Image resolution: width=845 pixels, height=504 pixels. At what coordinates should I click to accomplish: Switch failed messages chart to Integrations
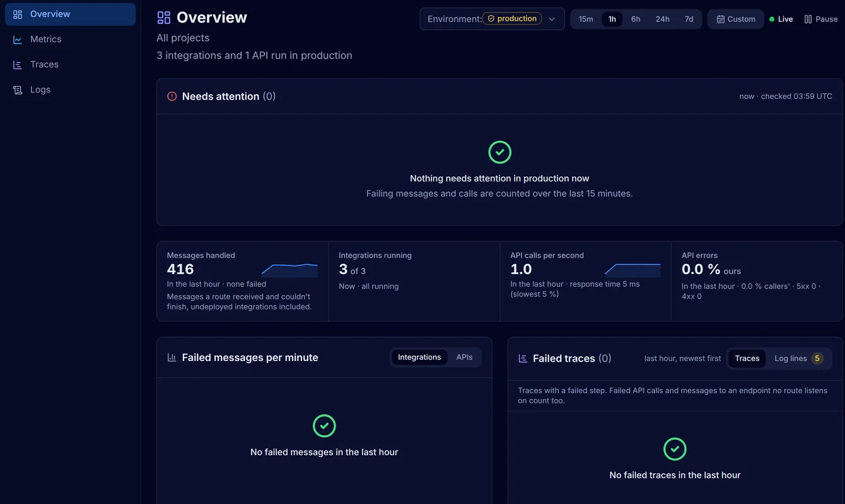pyautogui.click(x=419, y=357)
